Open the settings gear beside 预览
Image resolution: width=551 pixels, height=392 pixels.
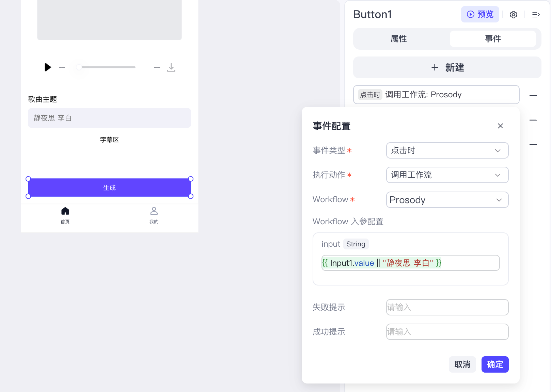click(513, 15)
